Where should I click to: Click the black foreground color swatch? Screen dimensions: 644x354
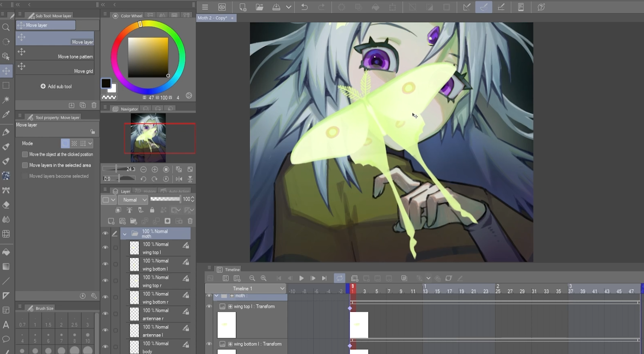click(x=106, y=83)
